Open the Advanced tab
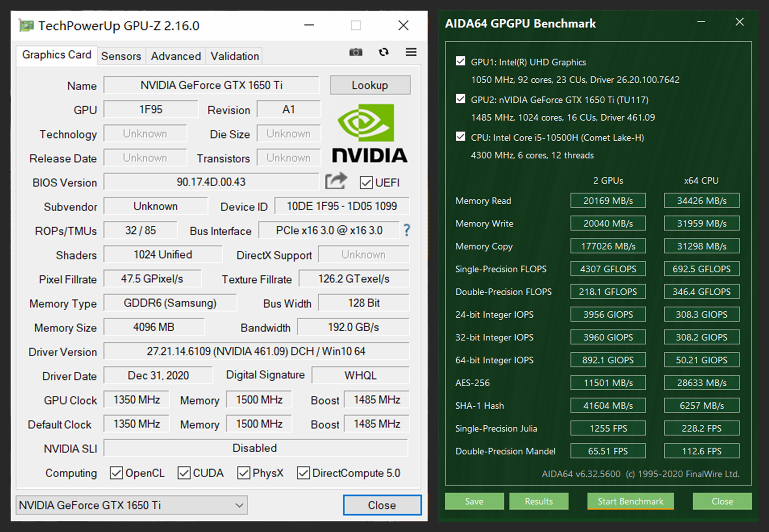This screenshot has height=532, width=769. click(x=176, y=56)
